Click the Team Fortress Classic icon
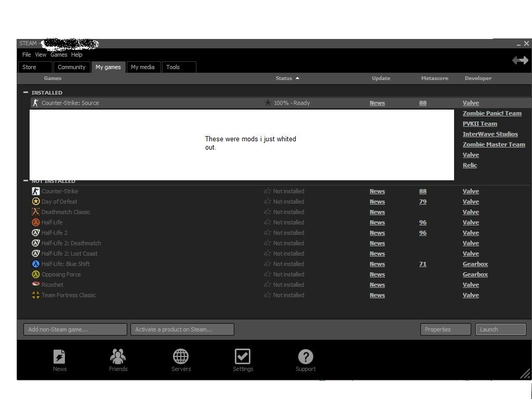 tap(36, 295)
